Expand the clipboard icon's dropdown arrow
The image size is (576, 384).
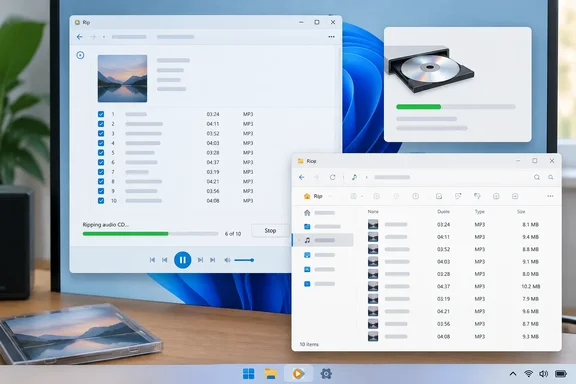coord(362,197)
